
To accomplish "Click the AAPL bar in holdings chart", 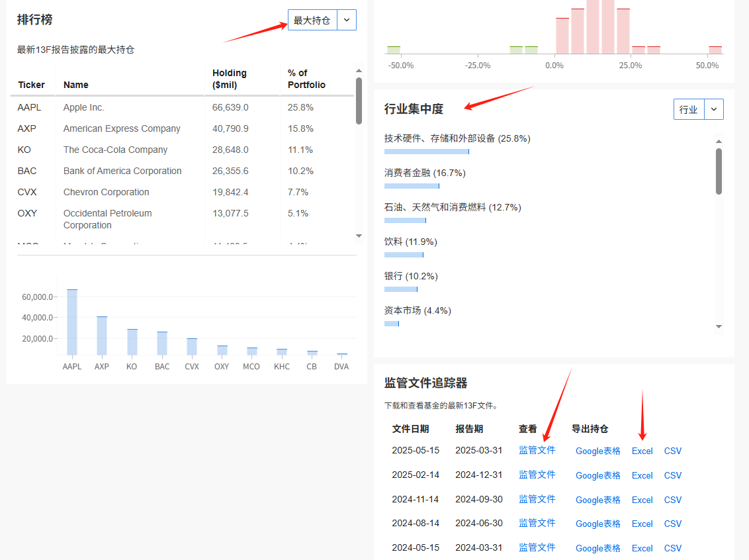I will (x=72, y=322).
